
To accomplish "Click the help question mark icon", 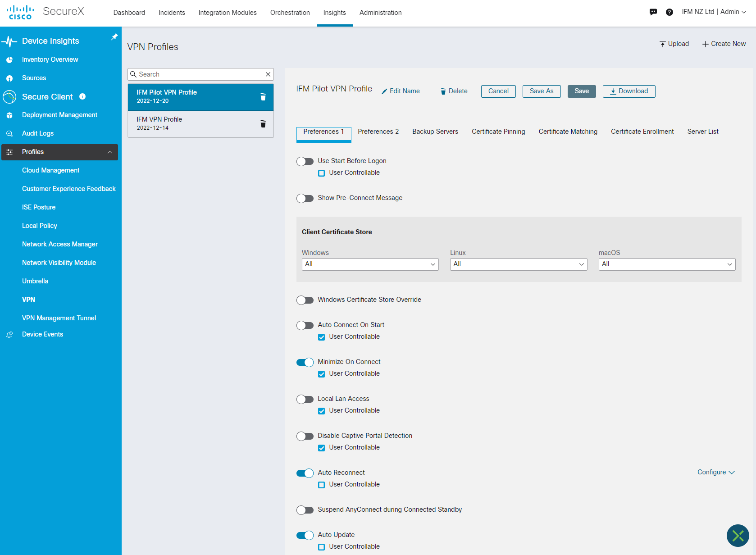I will (x=669, y=12).
